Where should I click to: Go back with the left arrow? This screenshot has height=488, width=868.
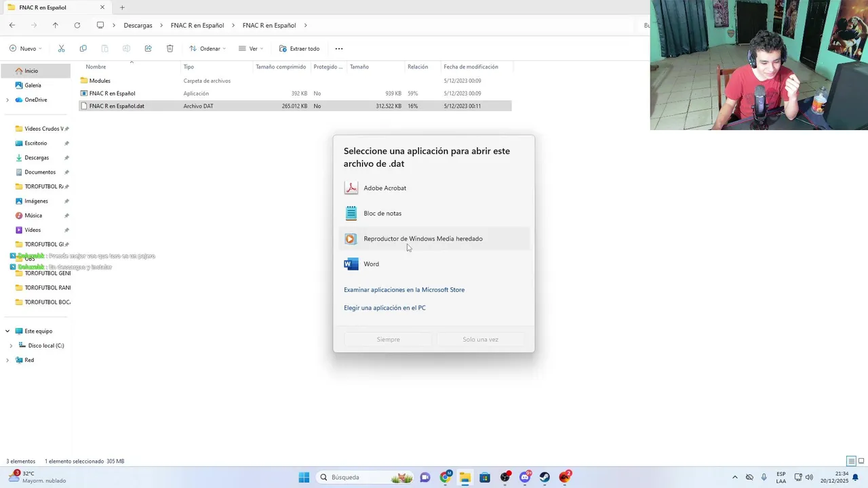click(x=12, y=25)
